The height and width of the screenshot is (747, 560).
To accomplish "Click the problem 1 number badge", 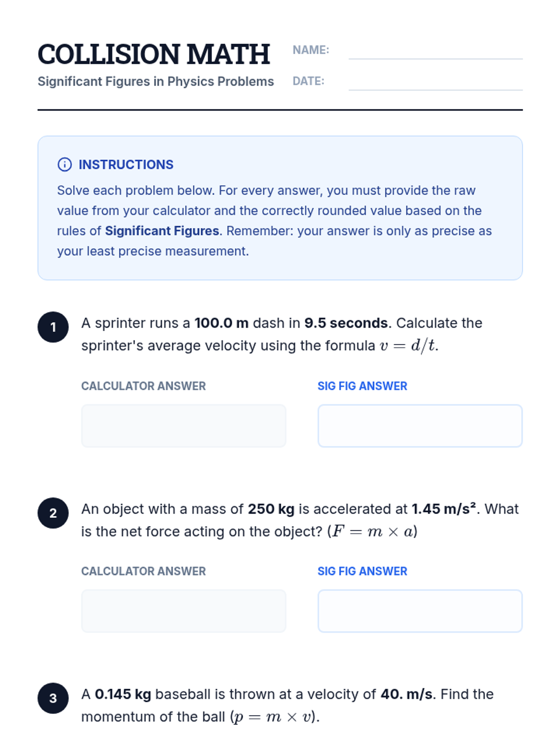I will point(53,327).
